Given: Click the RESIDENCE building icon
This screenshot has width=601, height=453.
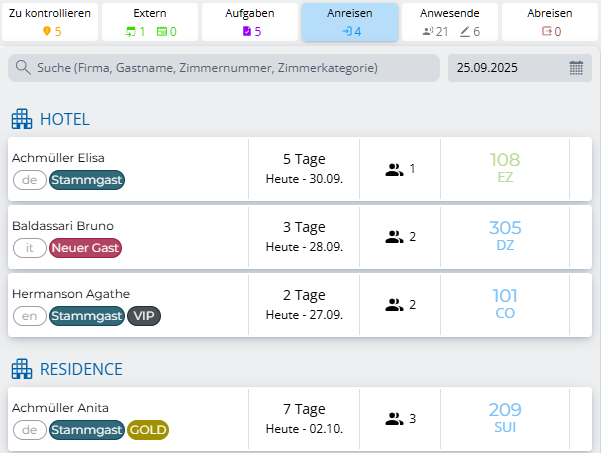Looking at the screenshot, I should 22,370.
